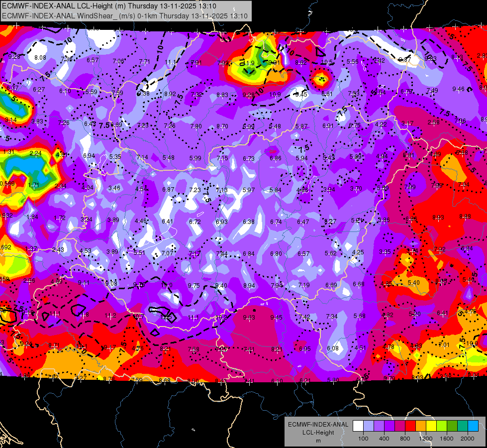Select the sky blue legend swatch

click(x=473, y=426)
